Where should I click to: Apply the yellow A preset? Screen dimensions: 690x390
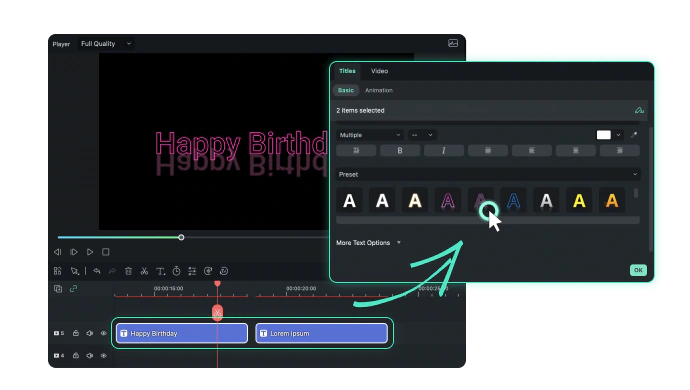tap(579, 201)
